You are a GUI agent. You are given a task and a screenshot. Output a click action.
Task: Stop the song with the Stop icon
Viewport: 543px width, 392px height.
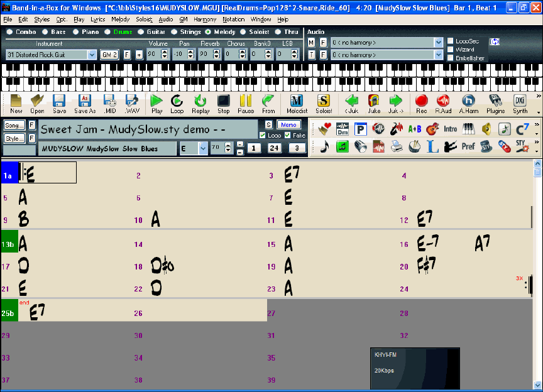click(223, 104)
